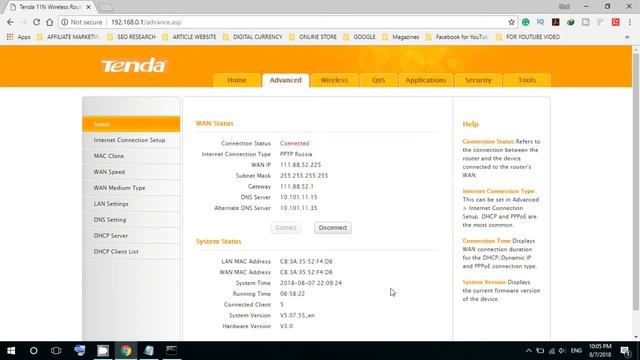
Task: Open the AFFILIATE MARKETING bookmark folder
Action: pyautogui.click(x=68, y=37)
